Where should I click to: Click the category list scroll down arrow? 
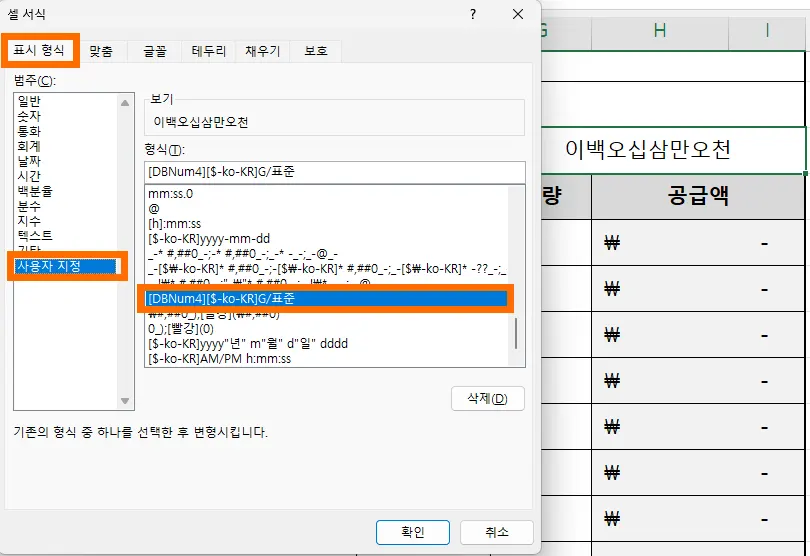click(125, 400)
